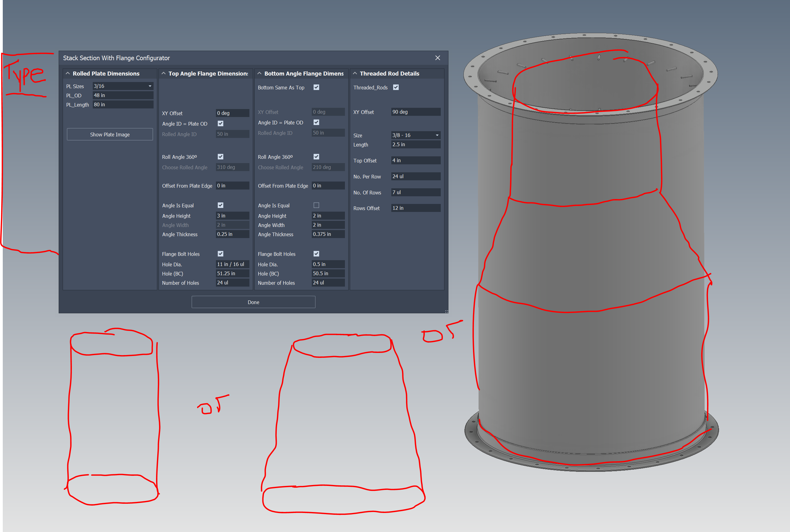The width and height of the screenshot is (790, 532).
Task: Collapse the Top Angle Flange Dimensions section
Action: pyautogui.click(x=163, y=73)
